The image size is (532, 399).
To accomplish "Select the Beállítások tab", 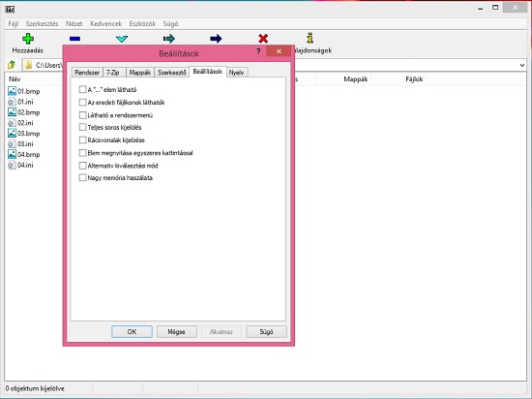I will (208, 72).
